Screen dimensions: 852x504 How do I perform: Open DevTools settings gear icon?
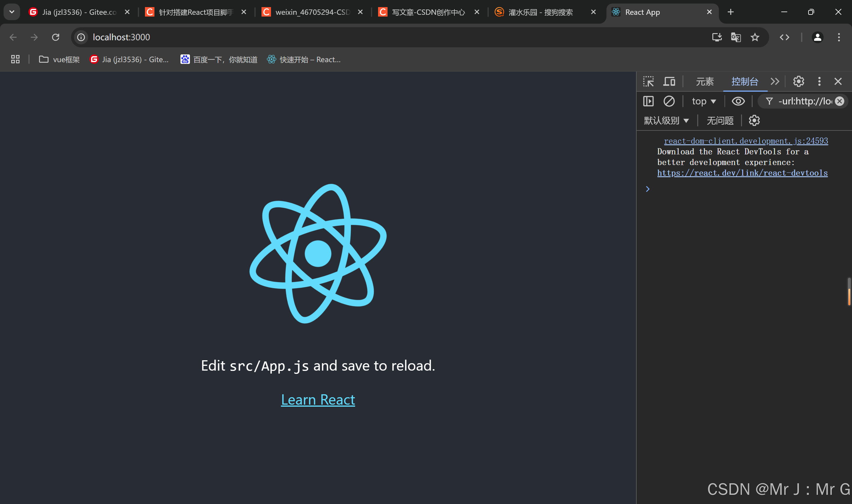pyautogui.click(x=798, y=82)
